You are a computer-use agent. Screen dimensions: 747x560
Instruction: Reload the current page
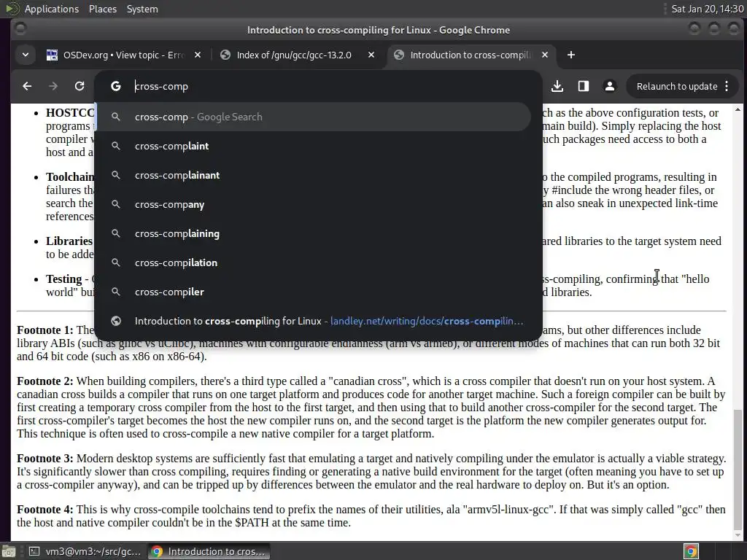[80, 86]
